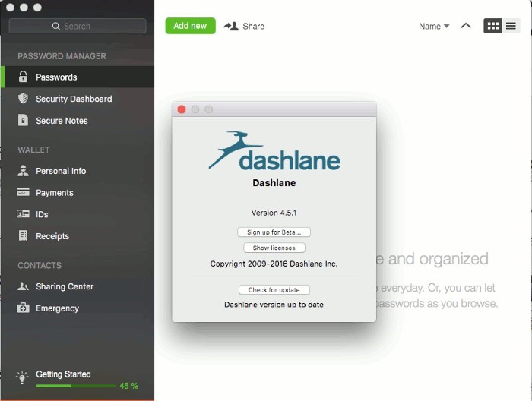This screenshot has width=532, height=401.
Task: Click the CONTACTS section header
Action: tap(40, 265)
